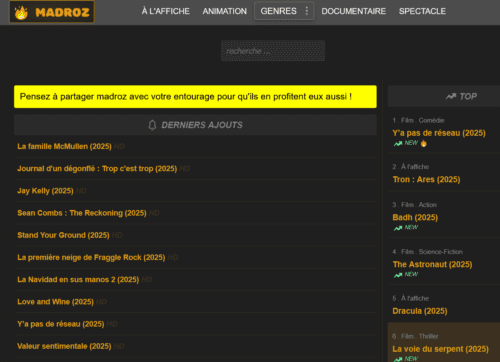Click the À l'affiche label above Tron : Ares
This screenshot has width=500, height=362.
pos(415,167)
